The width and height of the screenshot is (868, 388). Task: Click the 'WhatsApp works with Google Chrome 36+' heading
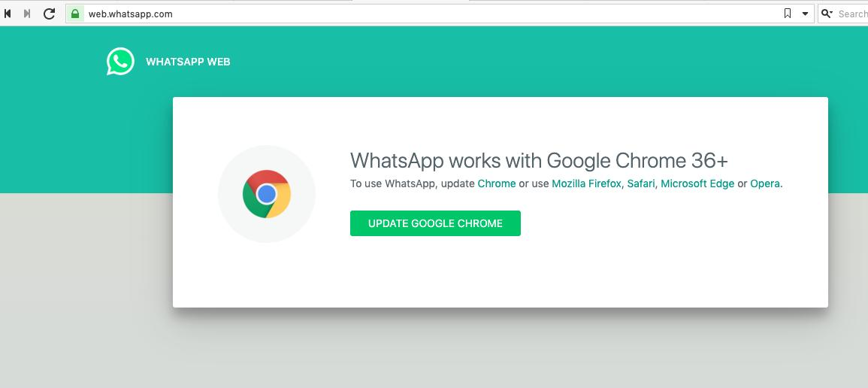pyautogui.click(x=539, y=160)
